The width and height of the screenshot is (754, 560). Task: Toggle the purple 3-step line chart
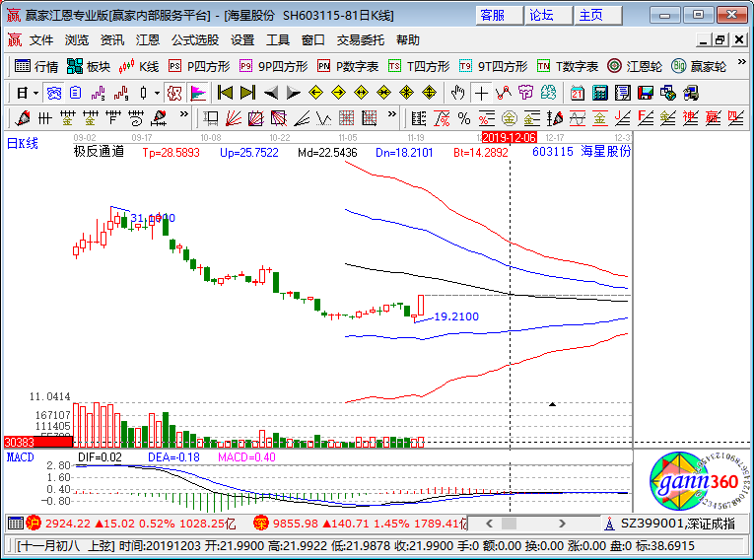point(99,93)
